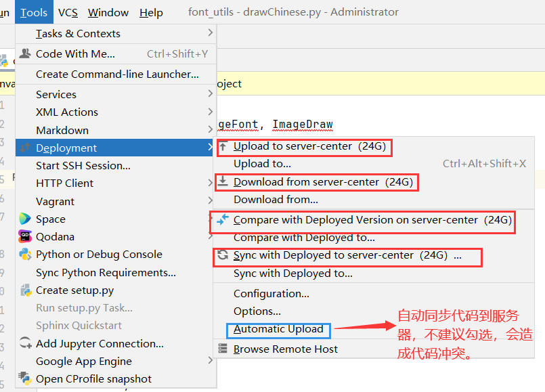Select Create Command-line Launcher
Screen dimensions: 545x392
(116, 74)
